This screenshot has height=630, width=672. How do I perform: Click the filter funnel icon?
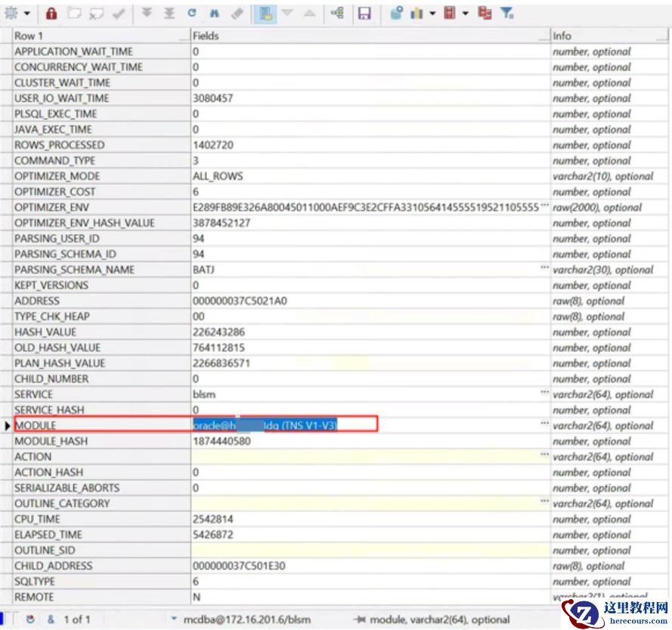(507, 14)
